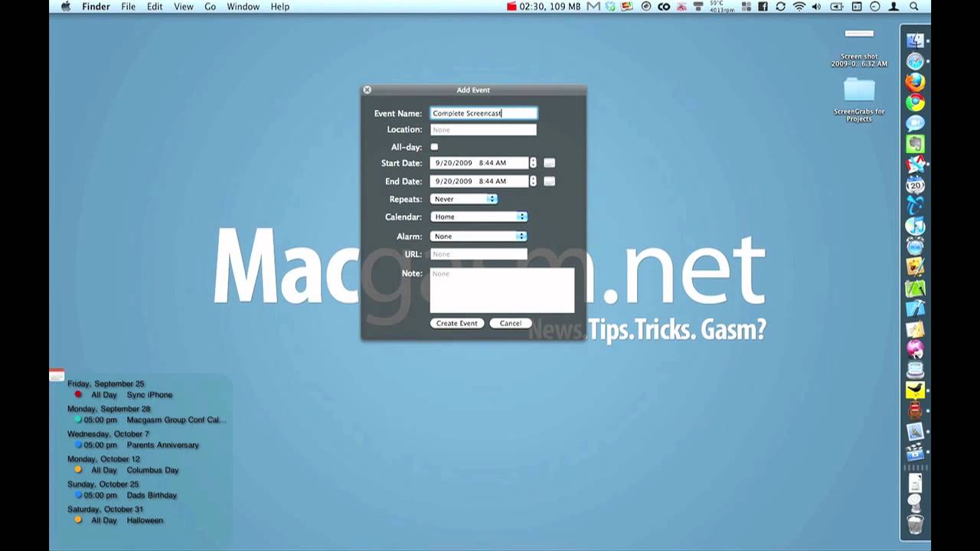The height and width of the screenshot is (551, 980).
Task: Click the Event Name text field
Action: (x=483, y=113)
